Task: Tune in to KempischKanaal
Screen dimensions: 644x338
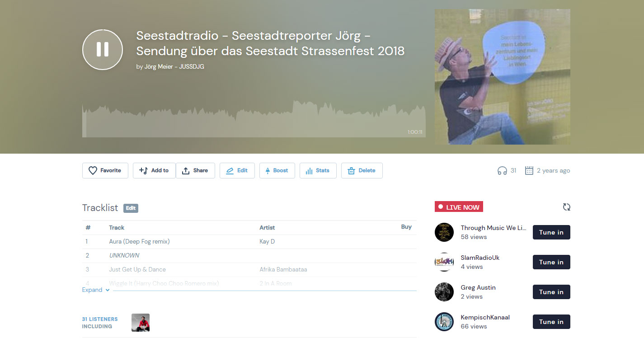Action: [551, 322]
